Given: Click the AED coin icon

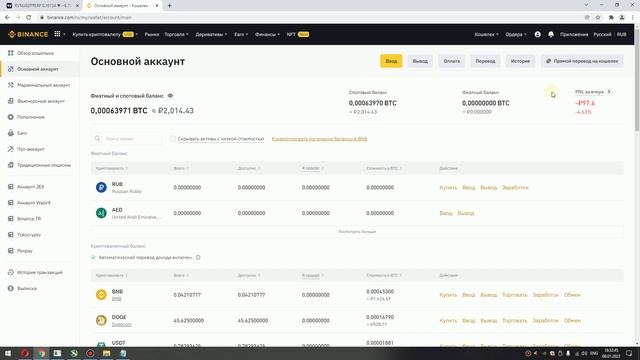Looking at the screenshot, I should pos(101,213).
